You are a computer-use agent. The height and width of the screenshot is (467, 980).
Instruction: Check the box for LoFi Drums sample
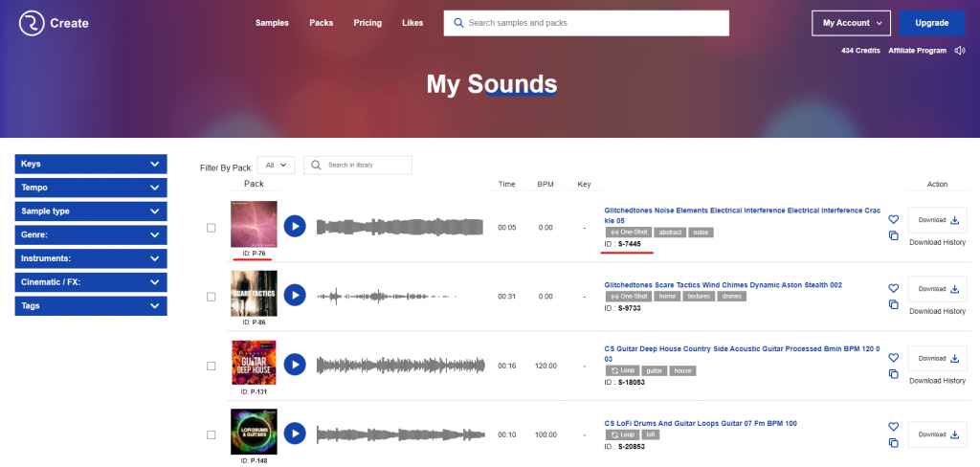(212, 434)
